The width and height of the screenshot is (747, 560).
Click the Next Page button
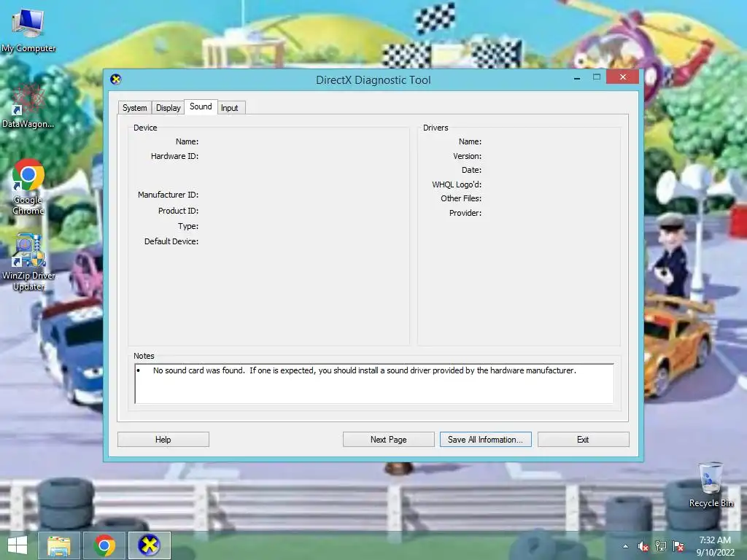388,440
